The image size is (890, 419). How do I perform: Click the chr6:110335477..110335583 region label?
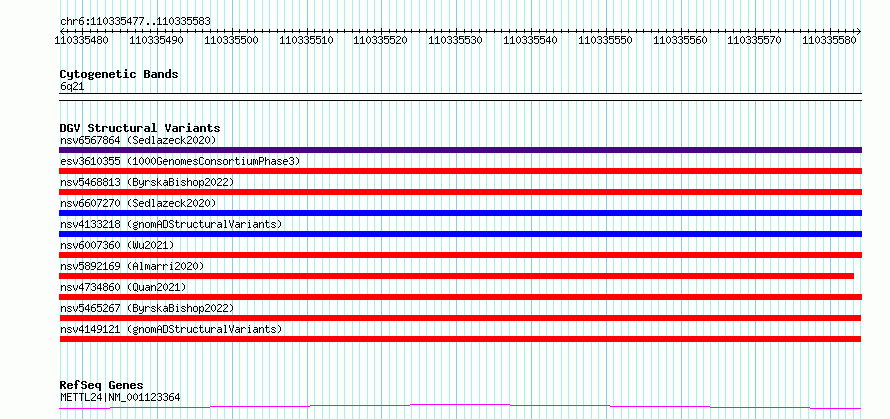(x=135, y=22)
